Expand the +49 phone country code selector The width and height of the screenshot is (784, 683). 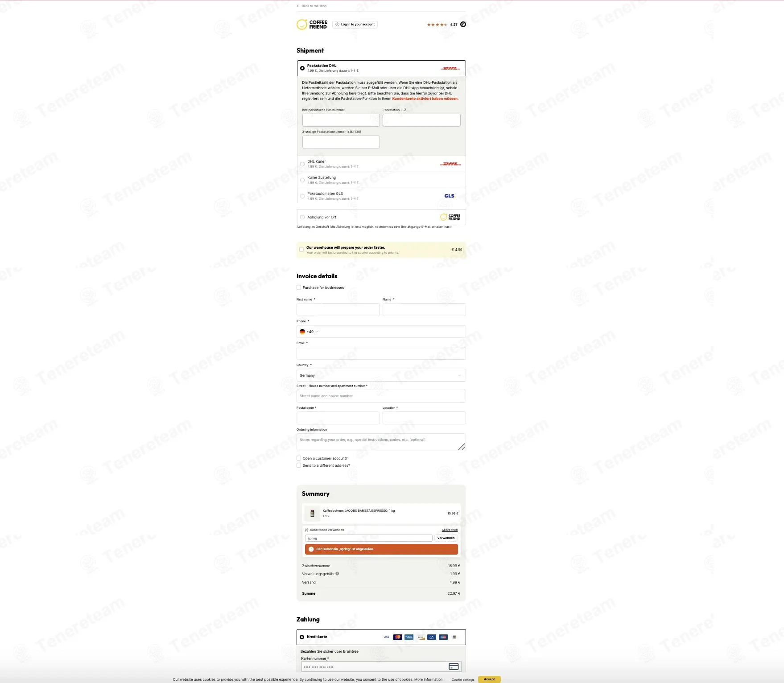tap(309, 332)
